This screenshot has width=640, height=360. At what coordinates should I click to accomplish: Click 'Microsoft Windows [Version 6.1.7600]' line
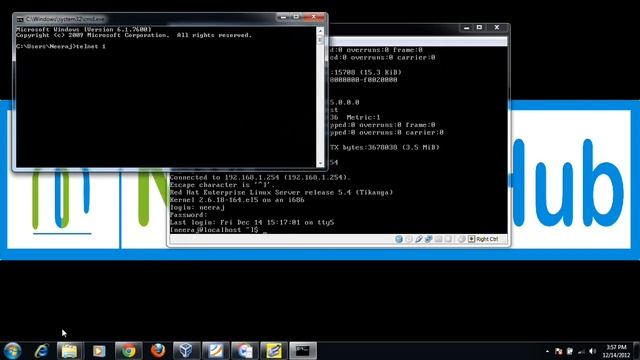[84, 29]
